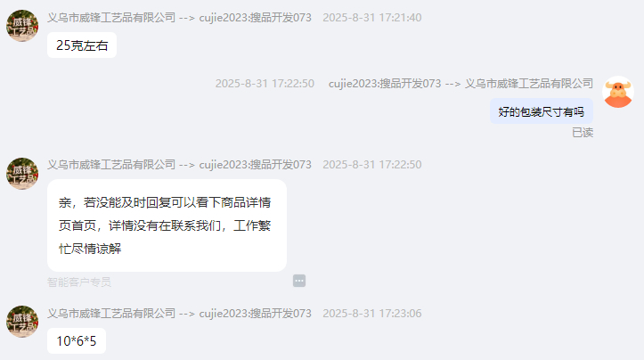This screenshot has height=360, width=644.
Task: Click the timestamp 2025-8-31 17:22:50 on the right
Action: coord(265,84)
